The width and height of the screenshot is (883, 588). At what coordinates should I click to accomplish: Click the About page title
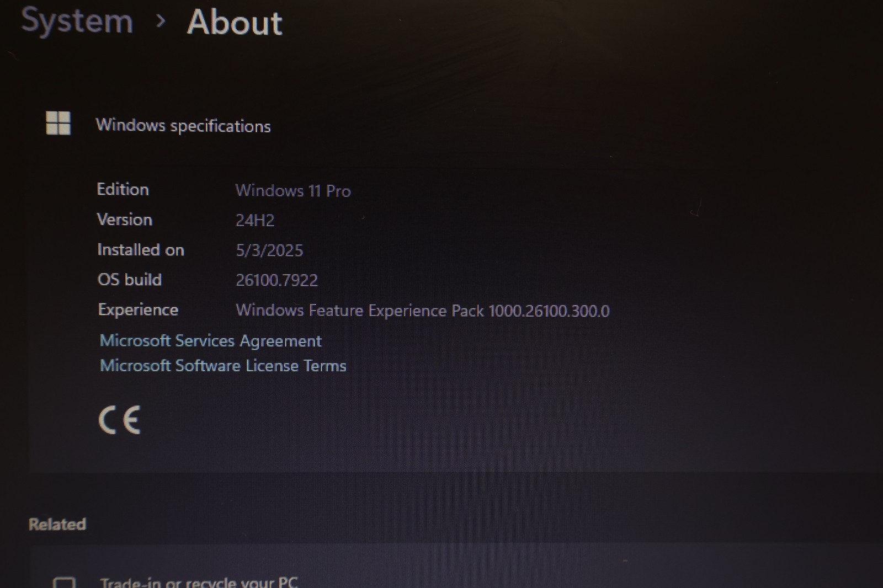pyautogui.click(x=235, y=23)
